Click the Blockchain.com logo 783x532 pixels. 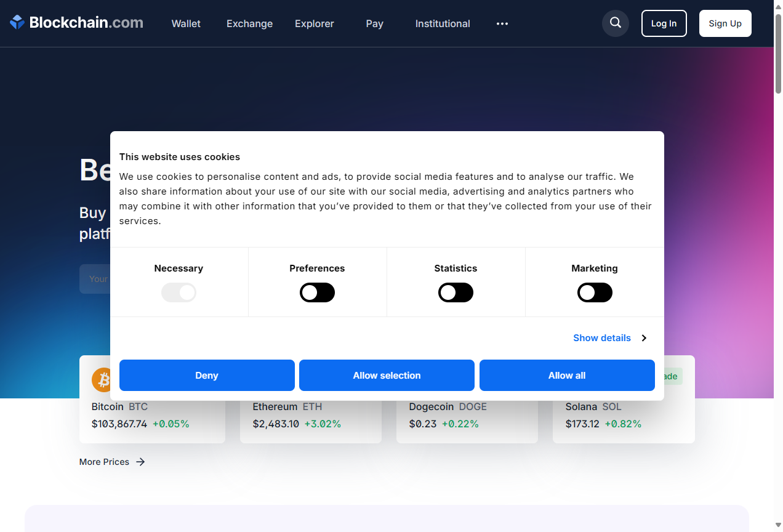coord(75,23)
